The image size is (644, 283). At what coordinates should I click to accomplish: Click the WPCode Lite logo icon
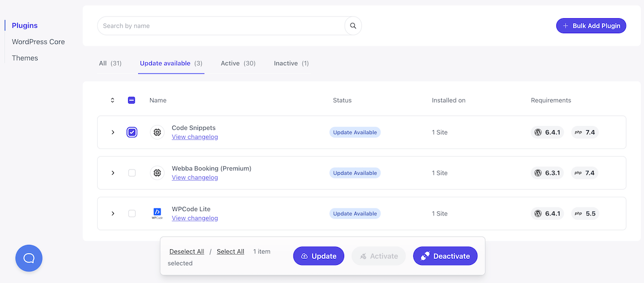click(157, 213)
